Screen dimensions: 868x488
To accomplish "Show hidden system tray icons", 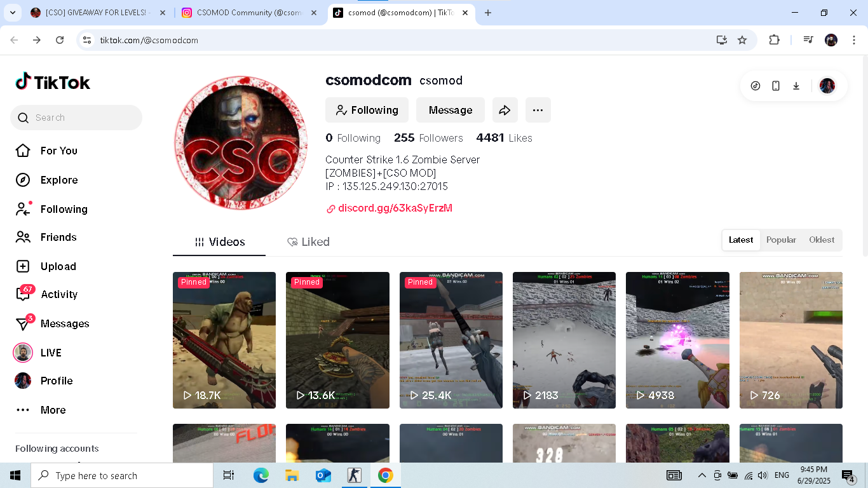I will 702,475.
